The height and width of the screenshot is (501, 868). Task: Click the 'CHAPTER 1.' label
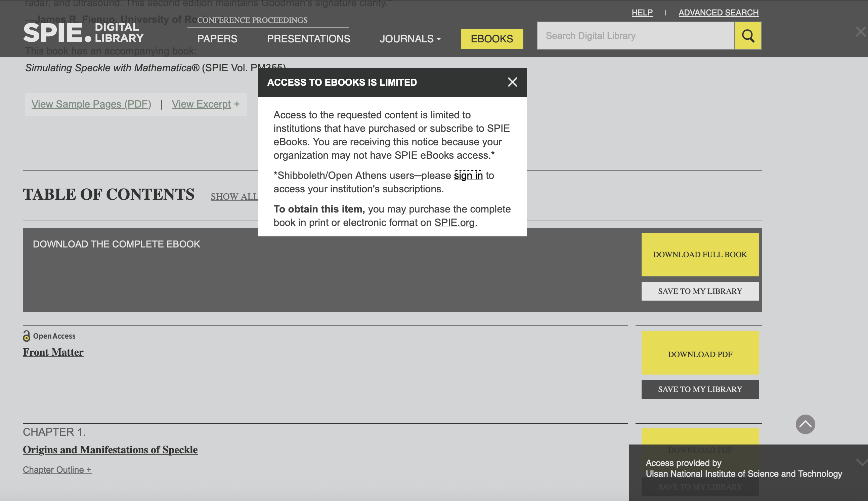click(54, 432)
